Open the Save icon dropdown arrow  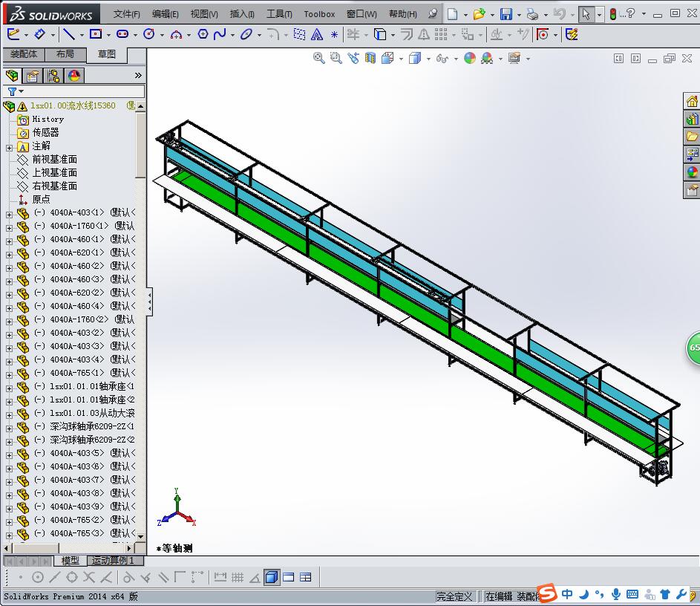pyautogui.click(x=519, y=15)
